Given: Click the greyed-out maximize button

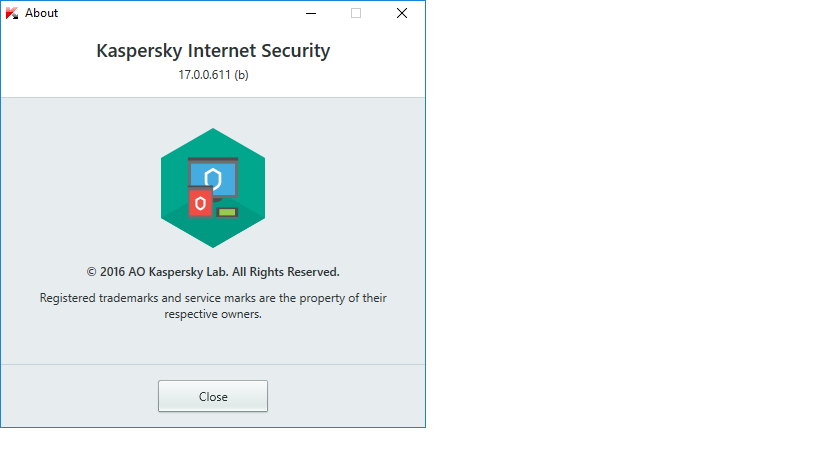Looking at the screenshot, I should pos(356,13).
